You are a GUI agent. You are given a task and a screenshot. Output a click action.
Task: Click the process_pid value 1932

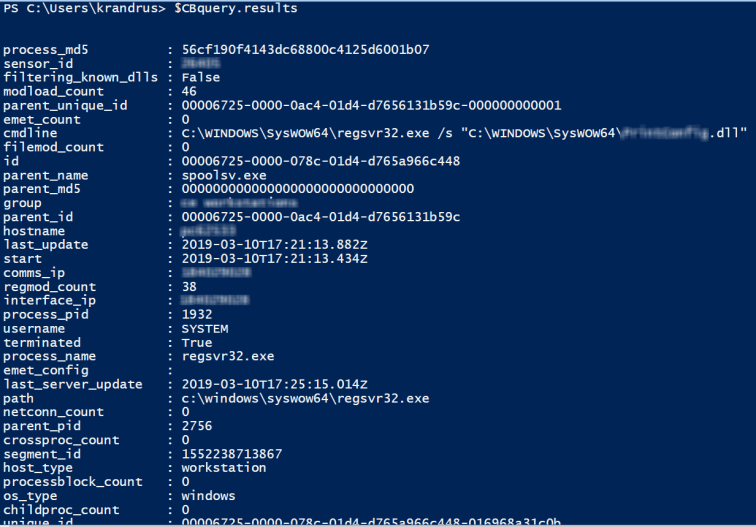[x=196, y=315]
